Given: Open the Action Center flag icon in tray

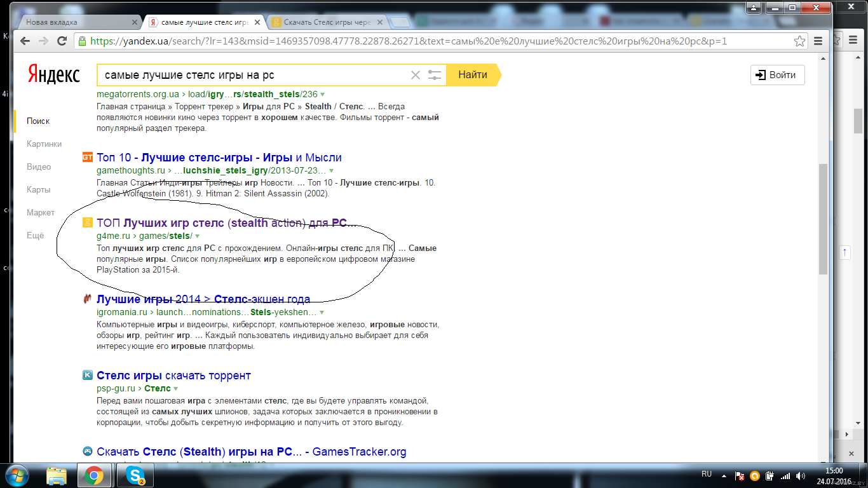Looking at the screenshot, I should (x=740, y=475).
